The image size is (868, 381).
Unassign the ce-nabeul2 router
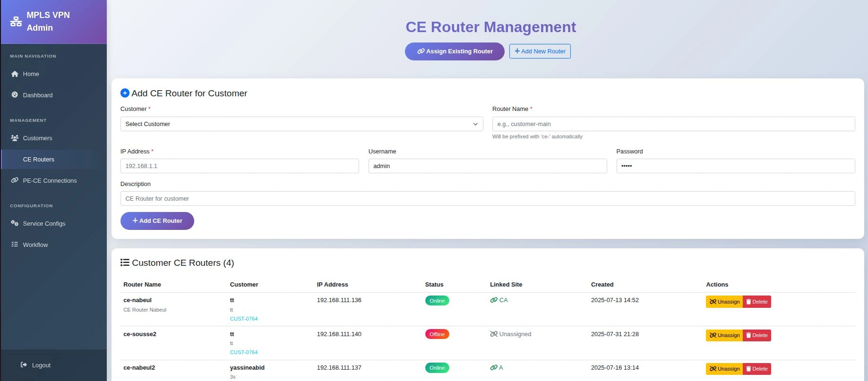click(x=724, y=369)
